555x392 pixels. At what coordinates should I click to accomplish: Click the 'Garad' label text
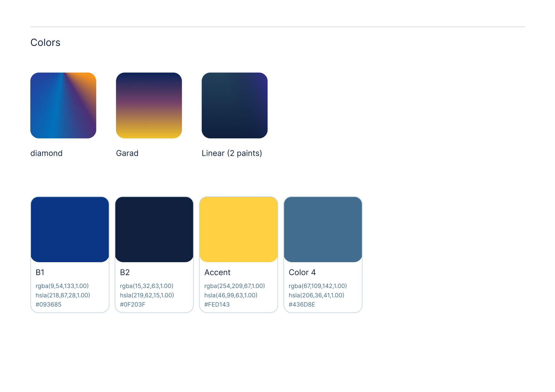127,153
